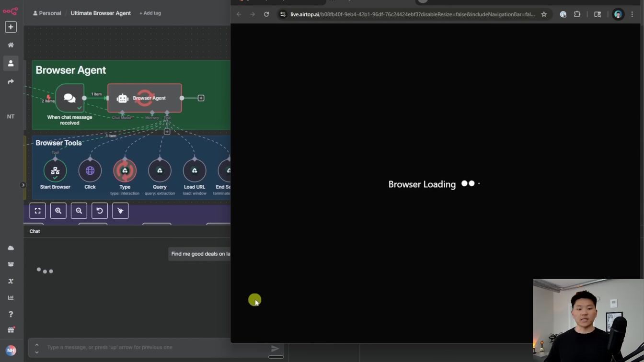Open the Help question mark icon
This screenshot has height=362, width=644.
(x=11, y=314)
